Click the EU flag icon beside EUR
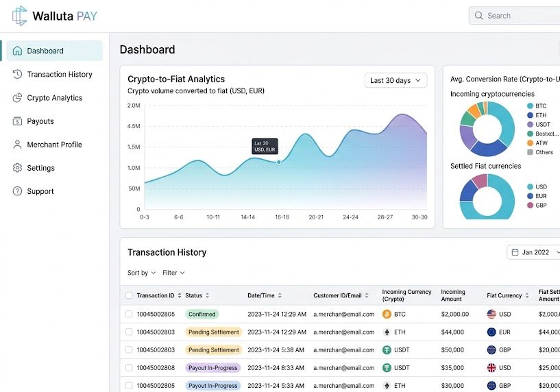This screenshot has width=560, height=392. 491,332
